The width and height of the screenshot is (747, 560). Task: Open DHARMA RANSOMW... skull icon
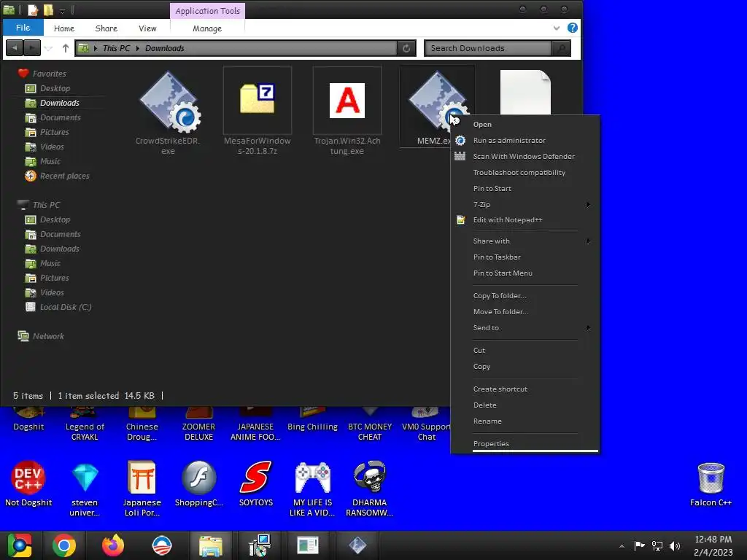[369, 477]
